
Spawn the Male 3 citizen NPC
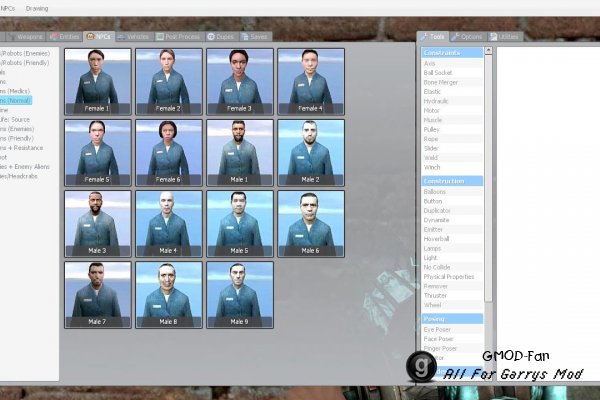point(98,224)
